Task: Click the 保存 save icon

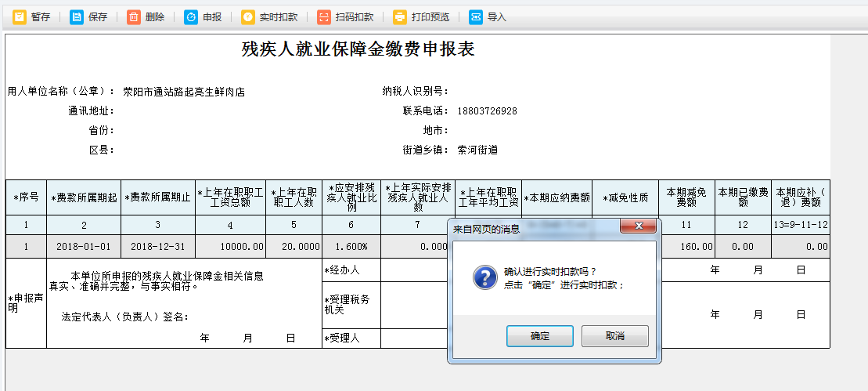Action: click(77, 16)
